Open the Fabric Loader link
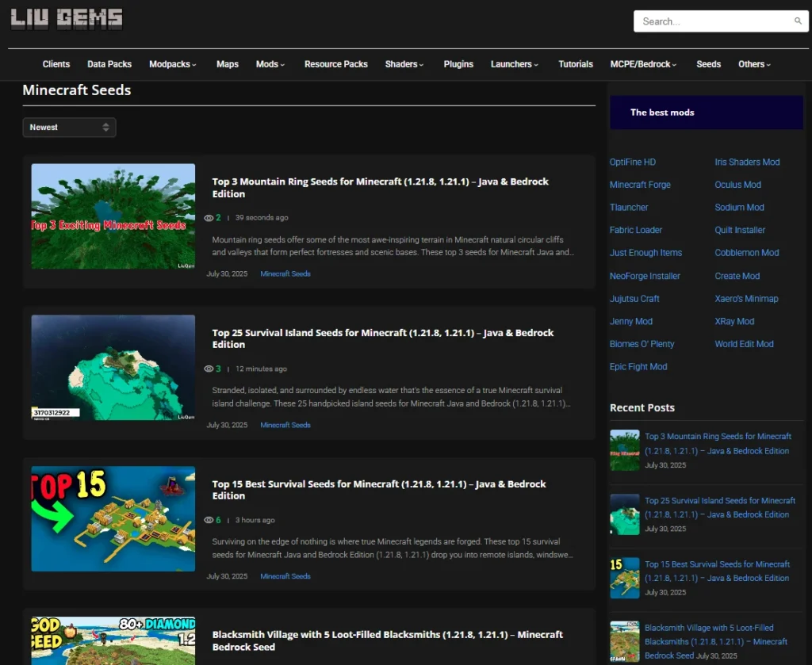This screenshot has height=665, width=812. tap(636, 231)
